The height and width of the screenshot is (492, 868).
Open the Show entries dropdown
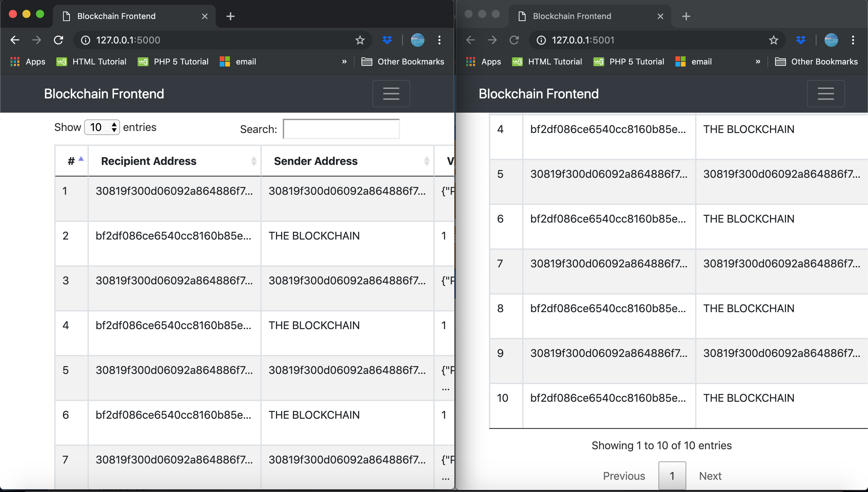[x=102, y=128]
